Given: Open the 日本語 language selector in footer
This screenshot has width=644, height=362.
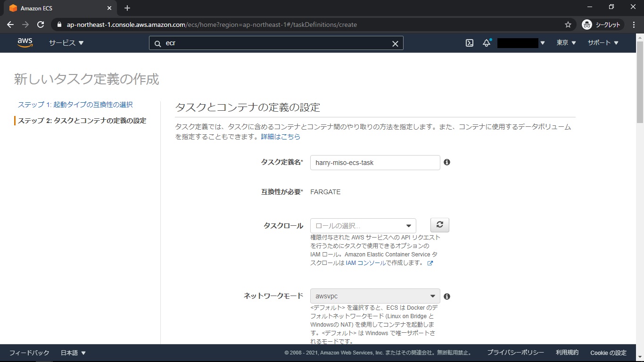Looking at the screenshot, I should tap(73, 353).
